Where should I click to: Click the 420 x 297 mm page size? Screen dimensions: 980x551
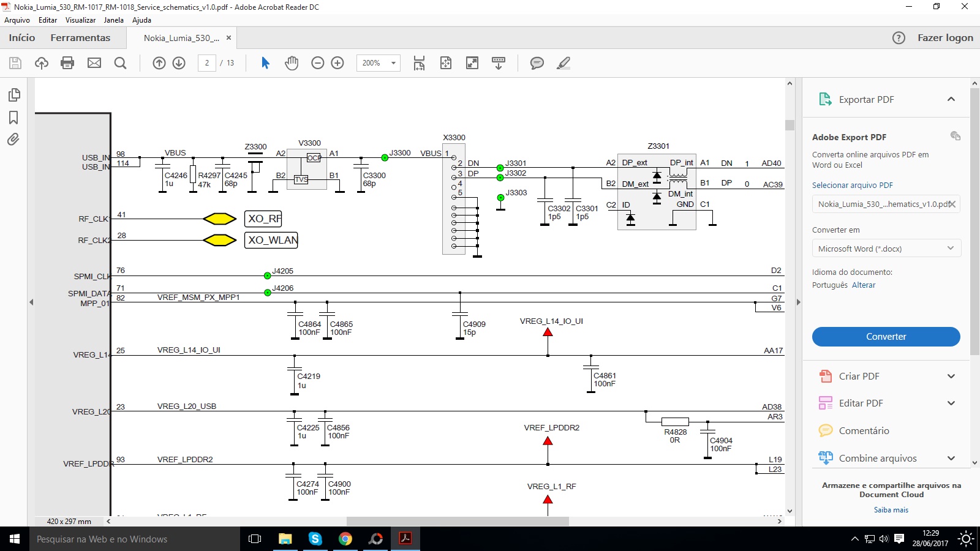tap(69, 522)
